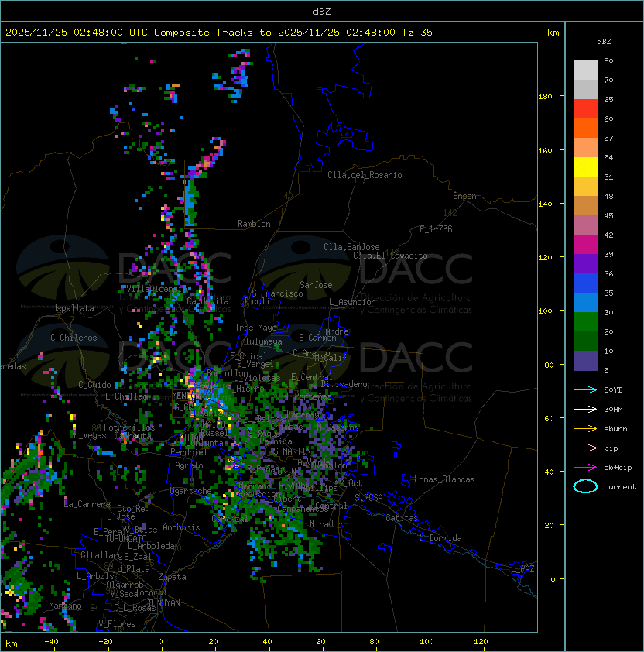Viewport: 644px width, 652px height.
Task: Click the 'TUNUYAN' map label
Action: pyautogui.click(x=164, y=603)
